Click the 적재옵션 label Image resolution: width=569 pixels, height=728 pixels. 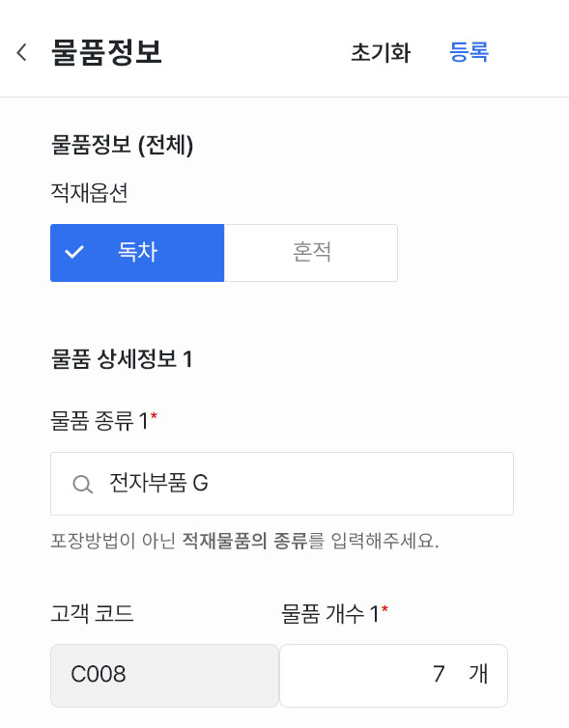(89, 192)
